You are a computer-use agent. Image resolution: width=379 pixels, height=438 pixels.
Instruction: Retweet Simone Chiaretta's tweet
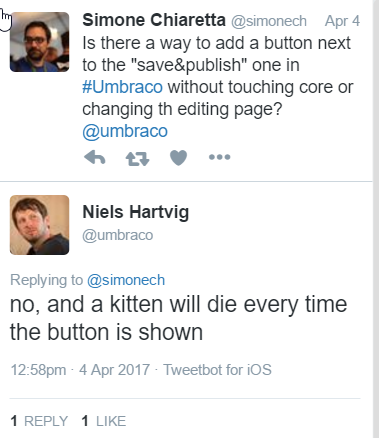(x=137, y=158)
